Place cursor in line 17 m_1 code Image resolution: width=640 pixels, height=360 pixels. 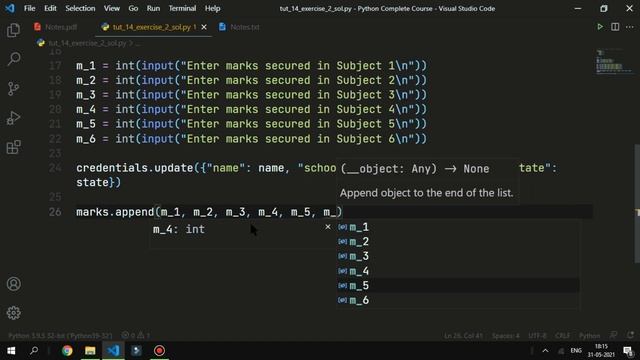[x=251, y=66]
